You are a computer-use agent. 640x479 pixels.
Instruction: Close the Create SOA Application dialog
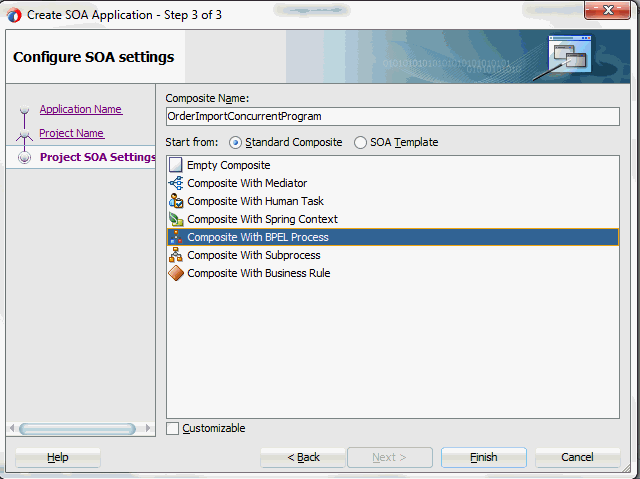pyautogui.click(x=607, y=10)
